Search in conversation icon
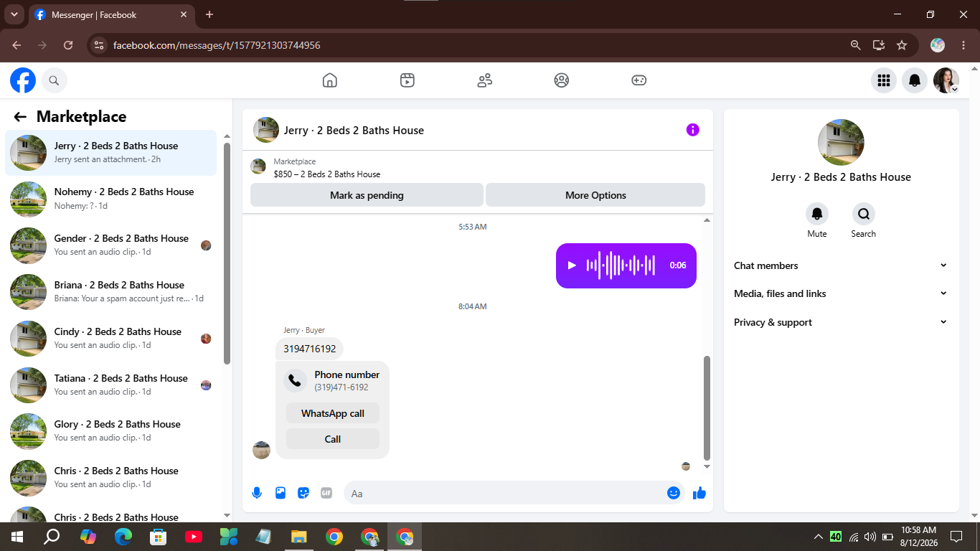Screen dimensions: 980x551 [x=864, y=214]
